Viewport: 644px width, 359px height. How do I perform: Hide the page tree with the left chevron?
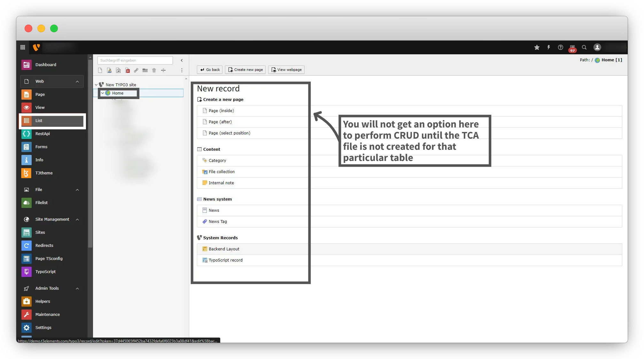182,60
